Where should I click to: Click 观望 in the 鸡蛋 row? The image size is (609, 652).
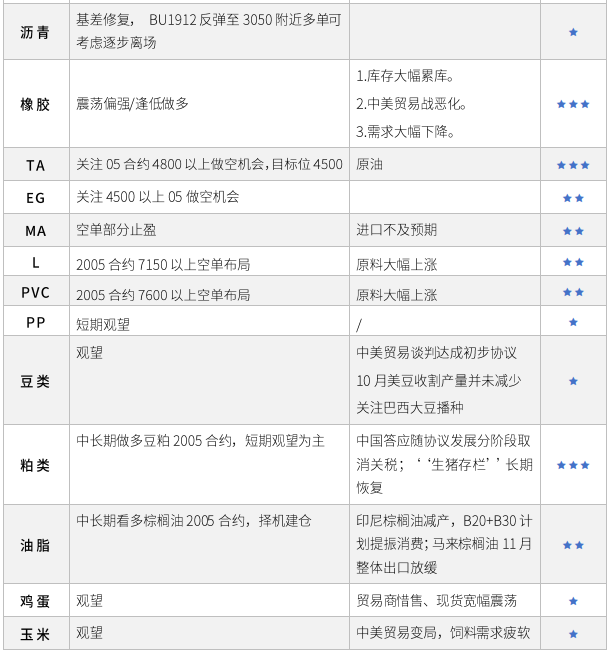(x=89, y=600)
